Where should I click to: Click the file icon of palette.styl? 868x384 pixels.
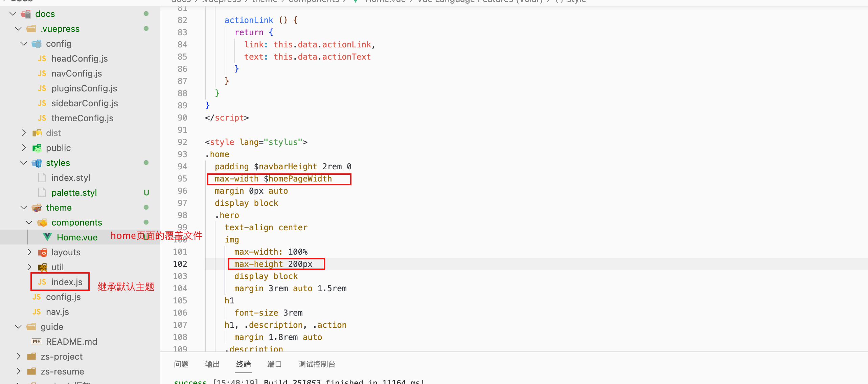(x=42, y=193)
